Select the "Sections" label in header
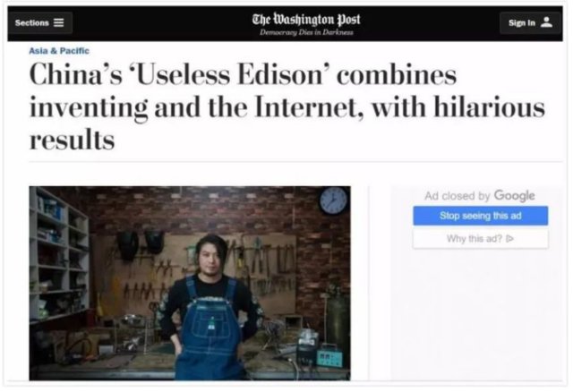This screenshot has height=392, width=573. coord(32,22)
